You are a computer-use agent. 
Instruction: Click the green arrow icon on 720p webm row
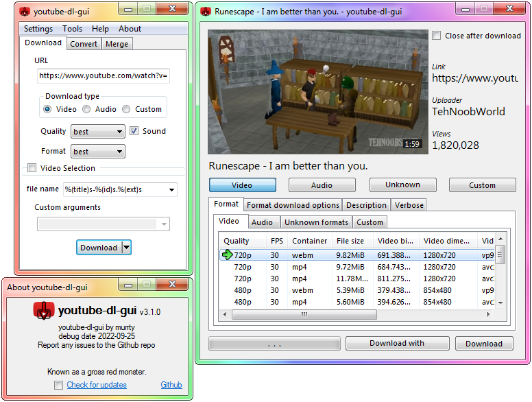[x=227, y=255]
